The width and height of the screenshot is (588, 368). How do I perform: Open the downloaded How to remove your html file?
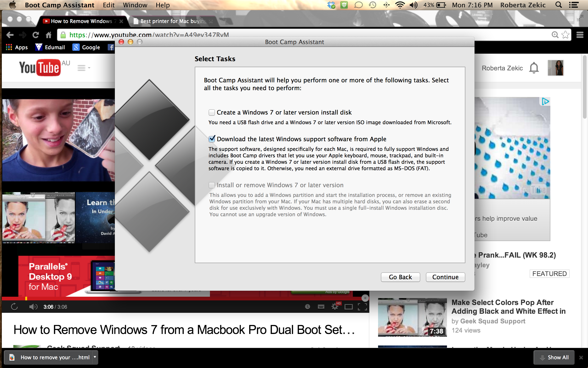pos(49,357)
